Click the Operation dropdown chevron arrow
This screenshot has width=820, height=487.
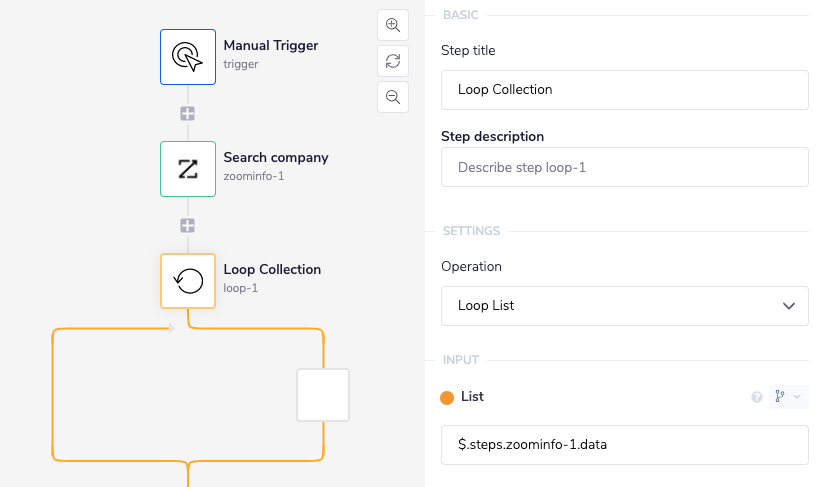click(789, 305)
